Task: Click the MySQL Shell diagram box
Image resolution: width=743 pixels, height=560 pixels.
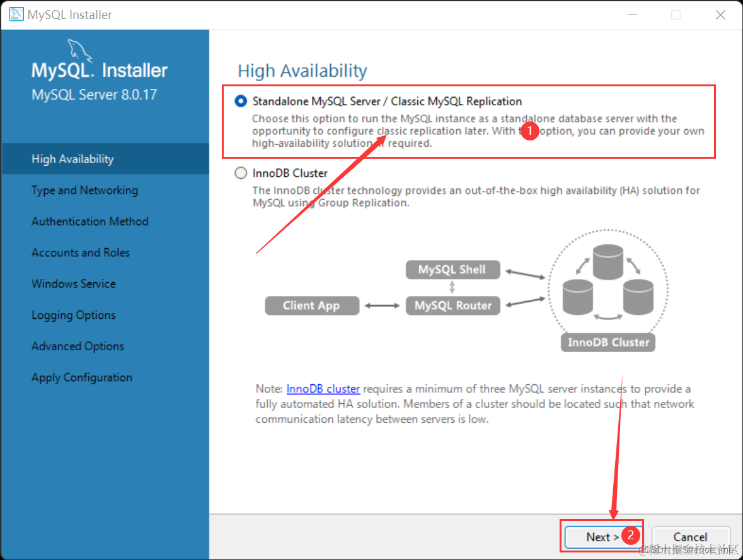Action: [452, 270]
